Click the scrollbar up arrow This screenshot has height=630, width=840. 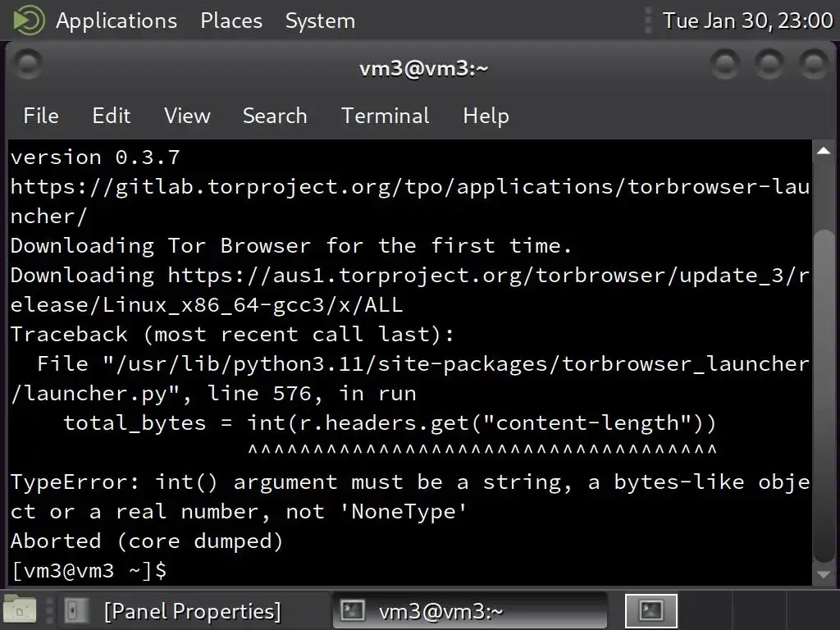pyautogui.click(x=823, y=151)
